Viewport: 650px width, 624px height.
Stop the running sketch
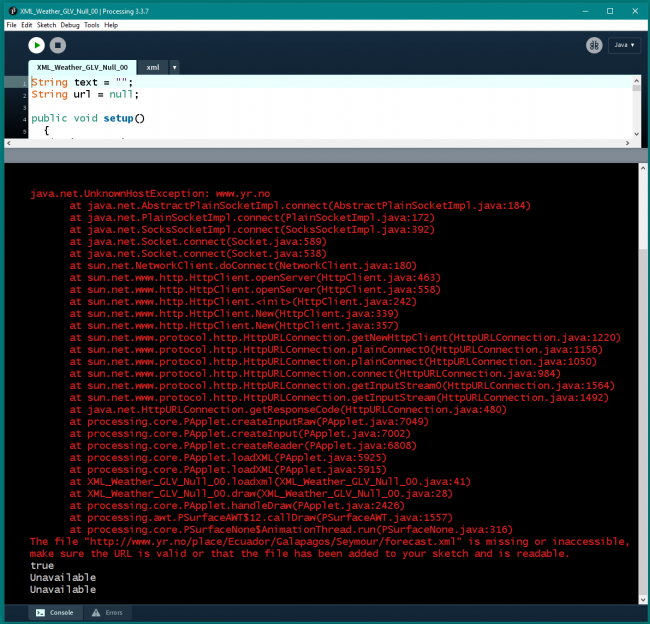(58, 45)
